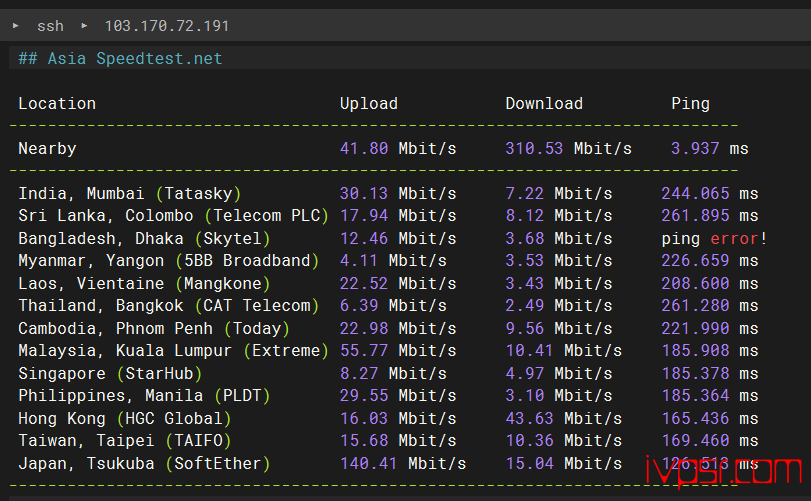This screenshot has height=501, width=811.
Task: Click the Upload column header
Action: [368, 103]
